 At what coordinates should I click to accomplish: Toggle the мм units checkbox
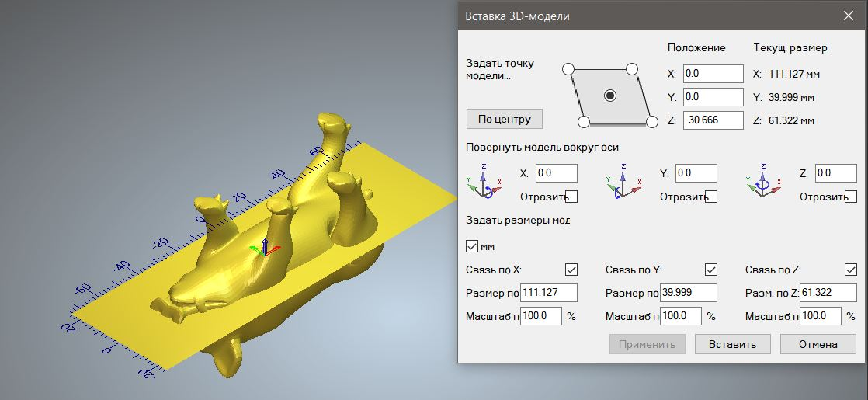click(471, 246)
